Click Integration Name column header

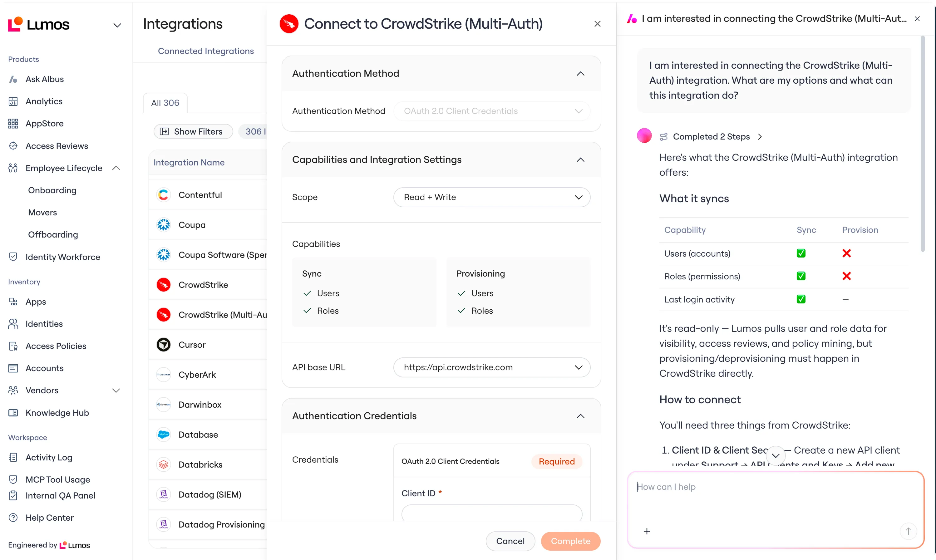coord(189,163)
